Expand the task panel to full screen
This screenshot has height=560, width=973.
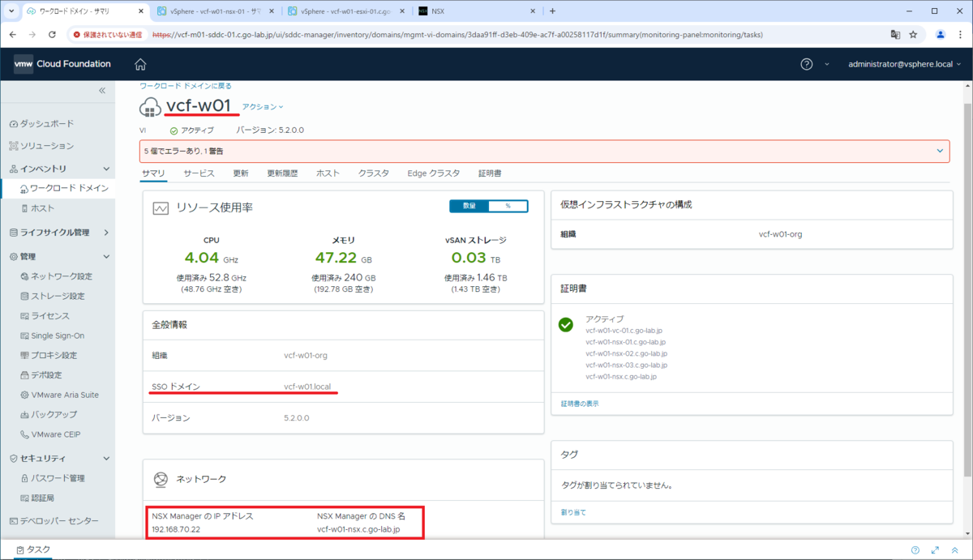(x=935, y=549)
